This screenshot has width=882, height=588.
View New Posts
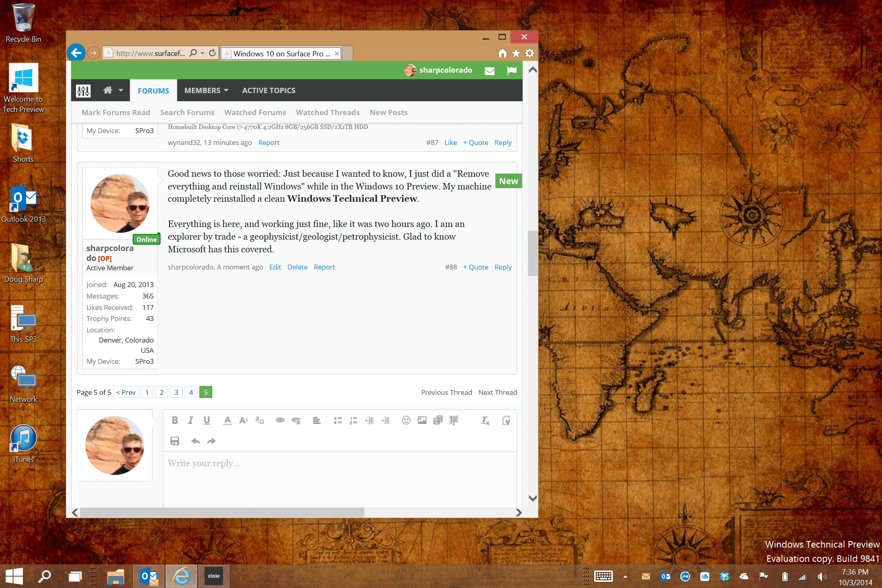(x=389, y=112)
